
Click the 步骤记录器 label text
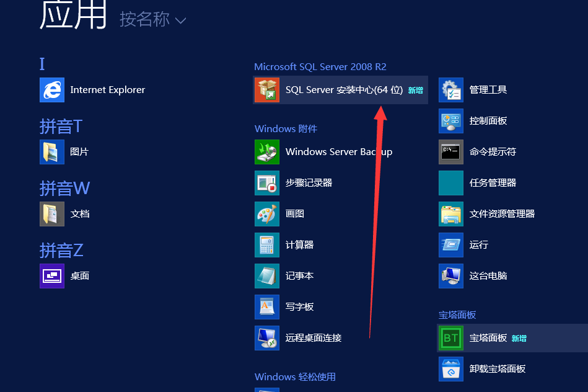(309, 183)
